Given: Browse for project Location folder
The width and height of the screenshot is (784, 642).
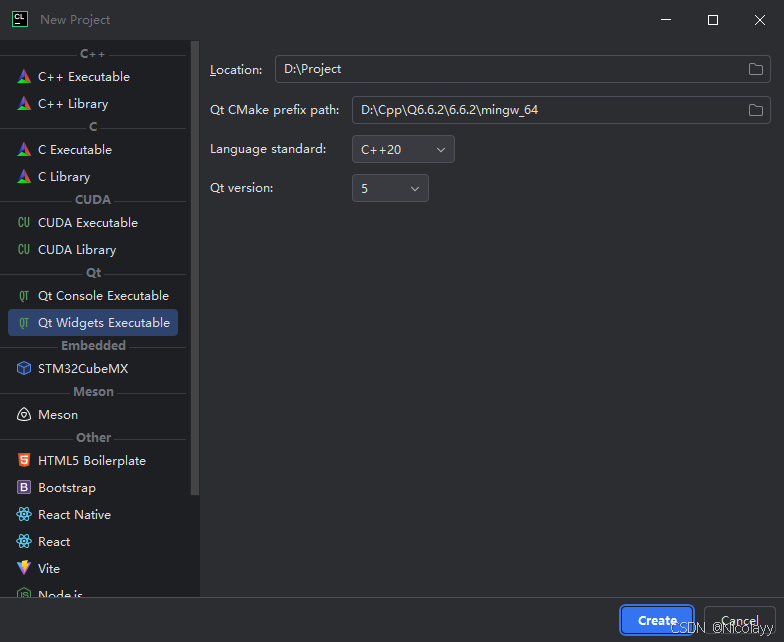Looking at the screenshot, I should [x=756, y=69].
